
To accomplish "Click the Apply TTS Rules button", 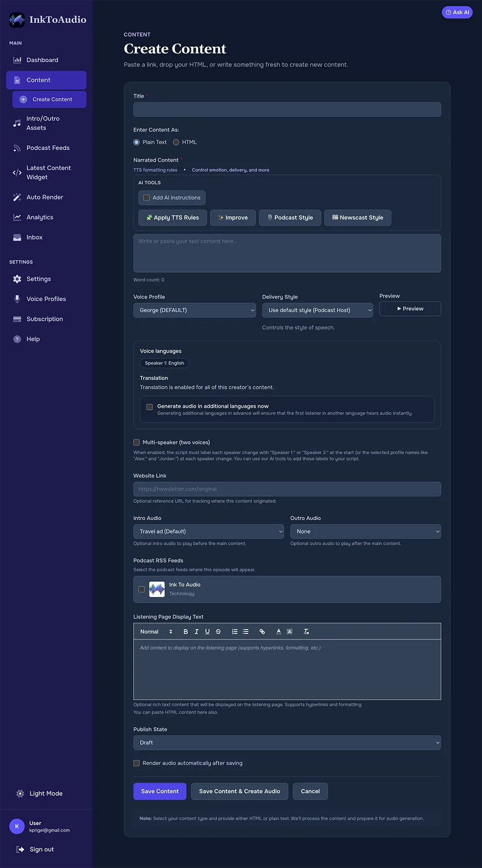I will (173, 218).
